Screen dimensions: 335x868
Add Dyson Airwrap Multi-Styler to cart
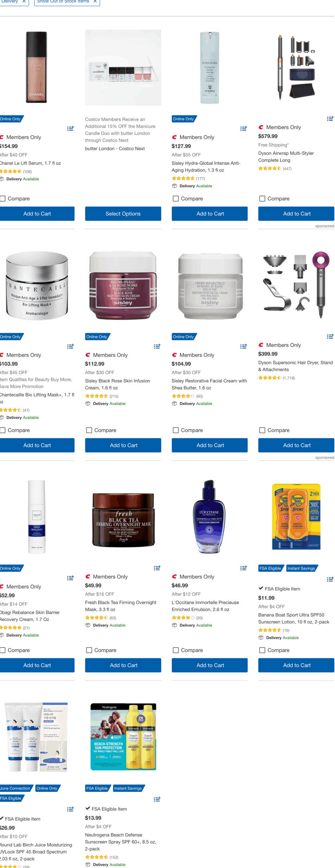[296, 214]
